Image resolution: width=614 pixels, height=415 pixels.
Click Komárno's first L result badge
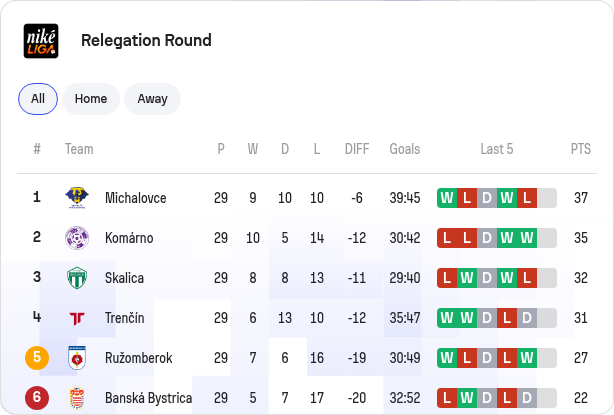click(447, 238)
